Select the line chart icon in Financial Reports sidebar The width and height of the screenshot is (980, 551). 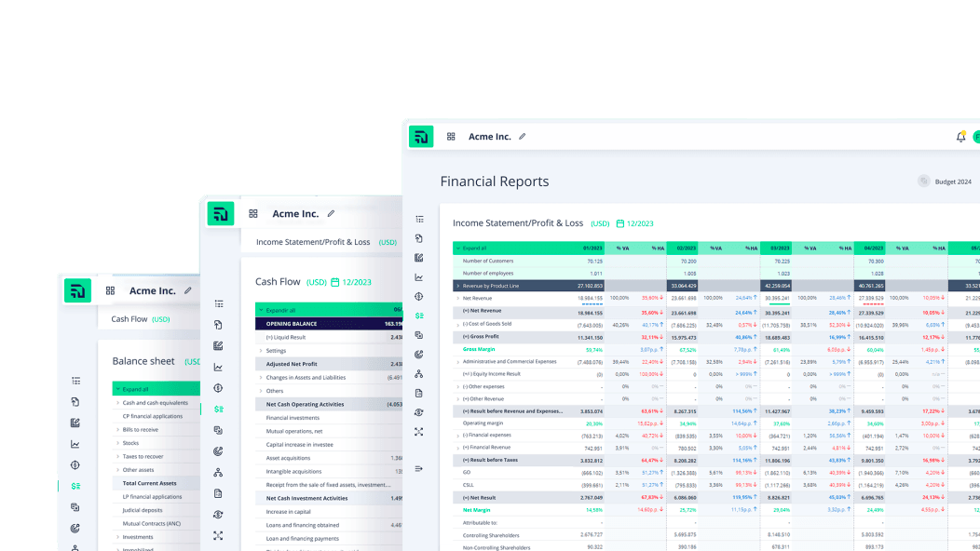tap(419, 277)
